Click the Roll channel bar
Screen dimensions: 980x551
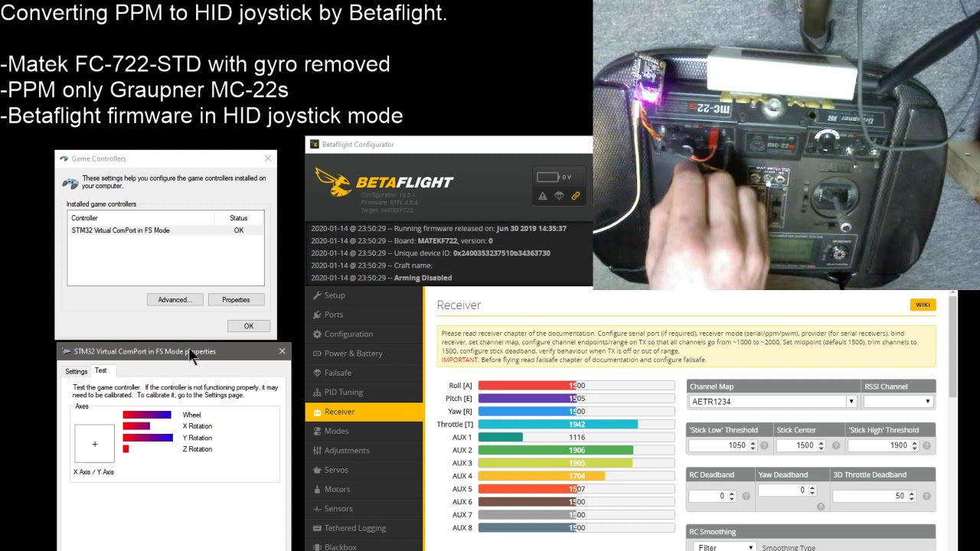coord(577,386)
